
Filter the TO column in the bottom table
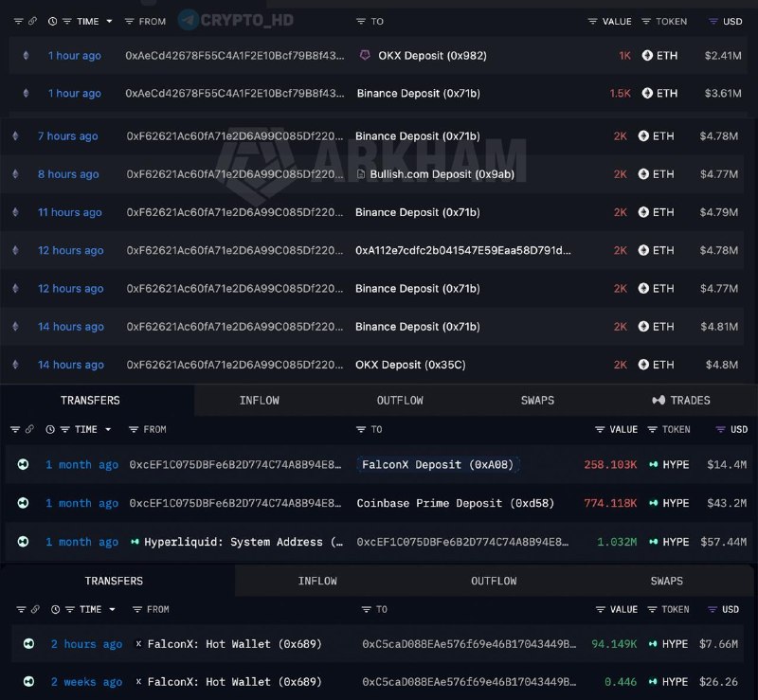367,609
